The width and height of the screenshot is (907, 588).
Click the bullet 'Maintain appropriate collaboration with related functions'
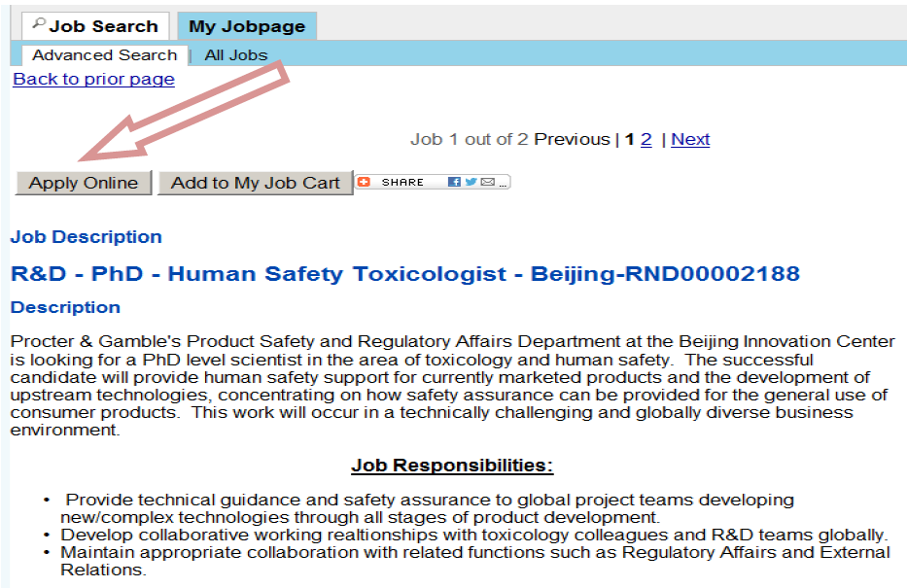point(475,561)
